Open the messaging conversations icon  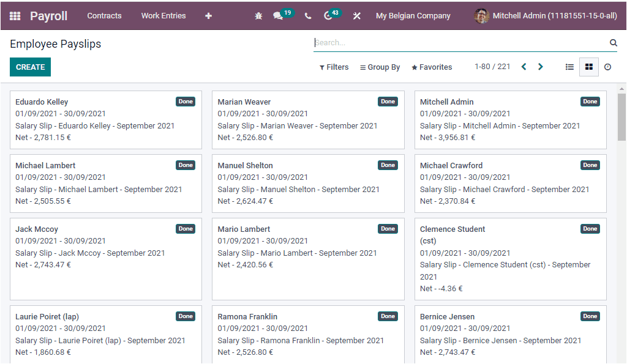click(279, 15)
